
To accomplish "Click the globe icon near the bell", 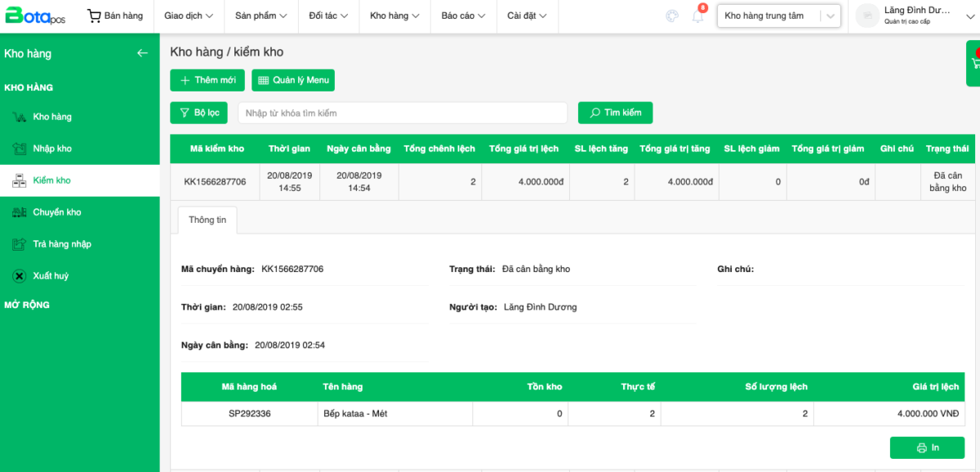I will pos(672,16).
